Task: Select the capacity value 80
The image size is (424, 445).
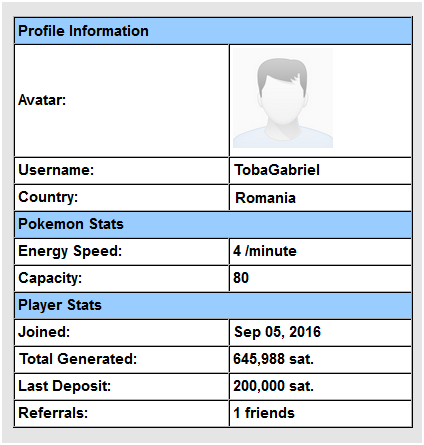Action: pyautogui.click(x=241, y=278)
